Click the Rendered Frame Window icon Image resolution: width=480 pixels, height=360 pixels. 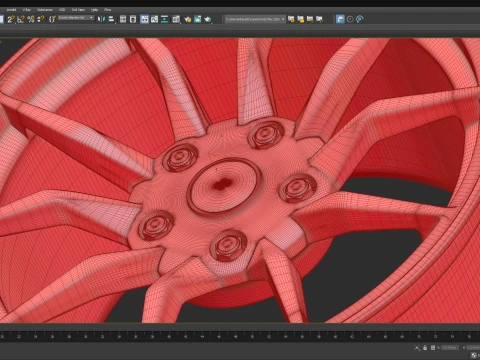(198, 19)
